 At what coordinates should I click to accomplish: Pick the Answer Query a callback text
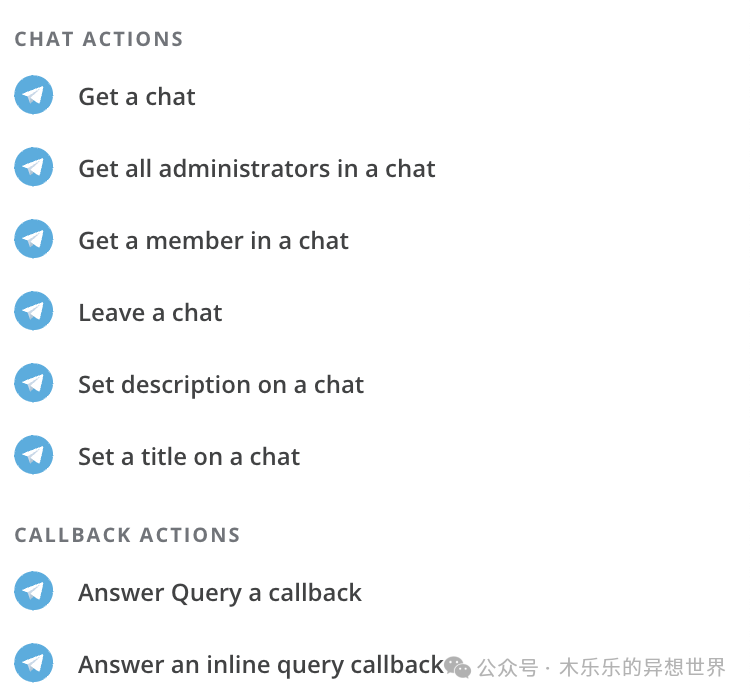tap(220, 593)
